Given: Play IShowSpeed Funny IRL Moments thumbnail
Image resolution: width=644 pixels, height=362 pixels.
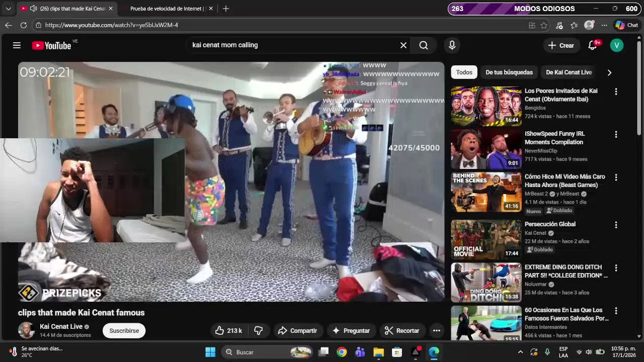Looking at the screenshot, I should (x=486, y=149).
